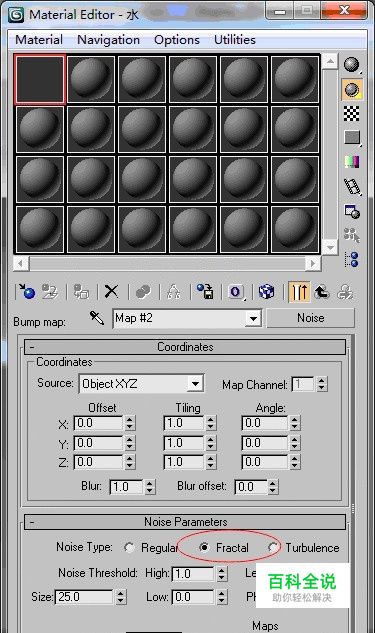Click the Map Channel spinner arrows
The height and width of the screenshot is (633, 375).
(x=321, y=384)
